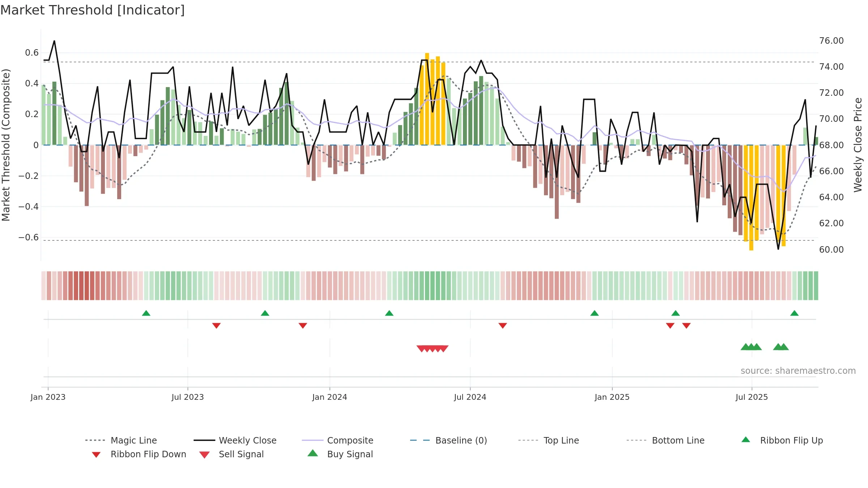Viewport: 868px width, 488px height.
Task: Toggle the Top Line legend entry
Action: 549,440
